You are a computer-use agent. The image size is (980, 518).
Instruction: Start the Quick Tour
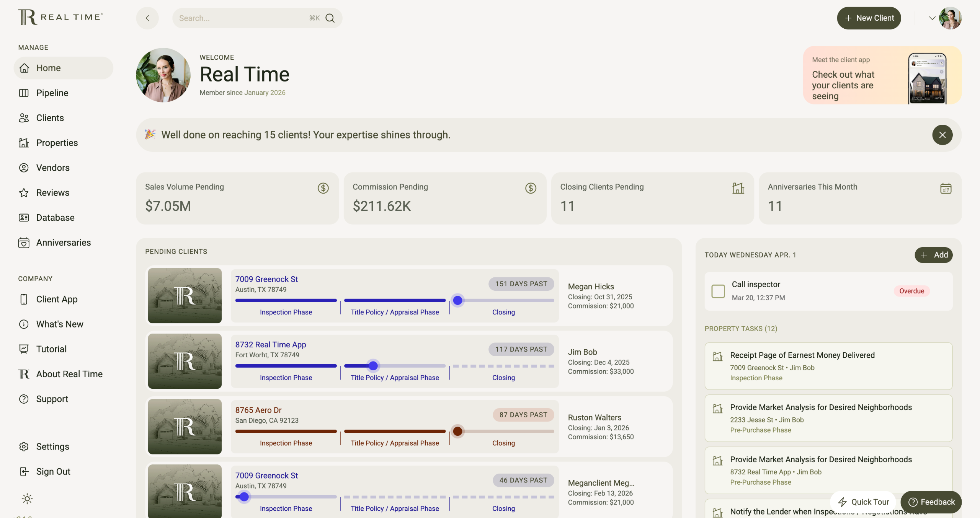pyautogui.click(x=863, y=502)
